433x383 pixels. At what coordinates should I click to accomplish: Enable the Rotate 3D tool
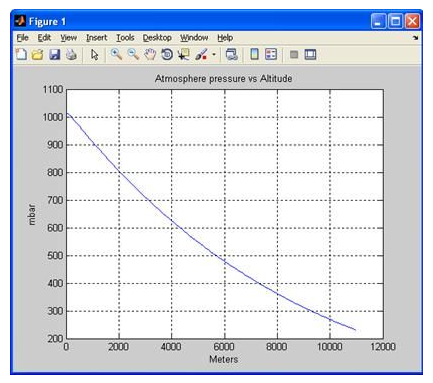pos(167,54)
